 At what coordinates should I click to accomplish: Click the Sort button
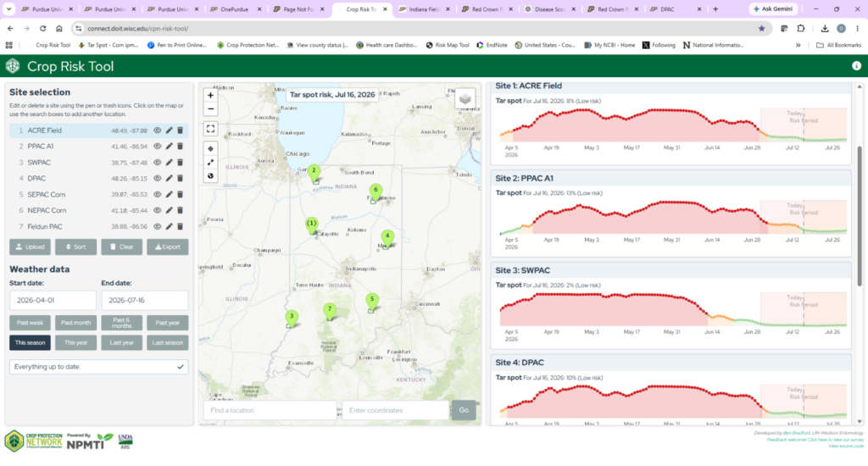75,247
